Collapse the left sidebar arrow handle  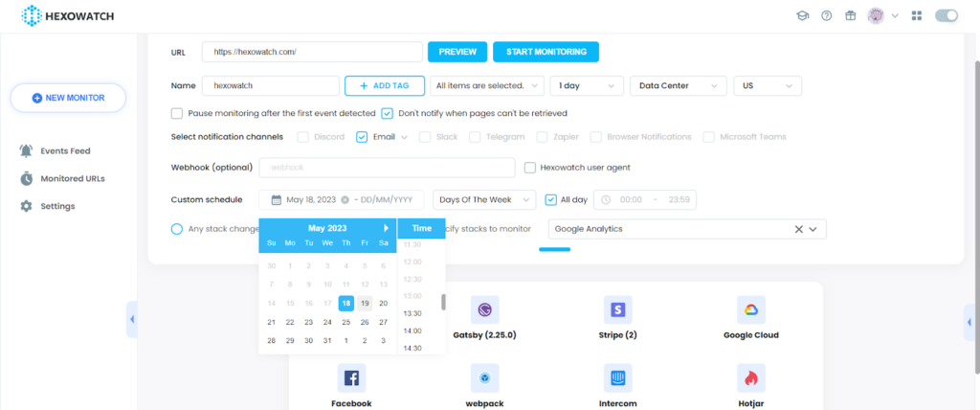pyautogui.click(x=132, y=319)
